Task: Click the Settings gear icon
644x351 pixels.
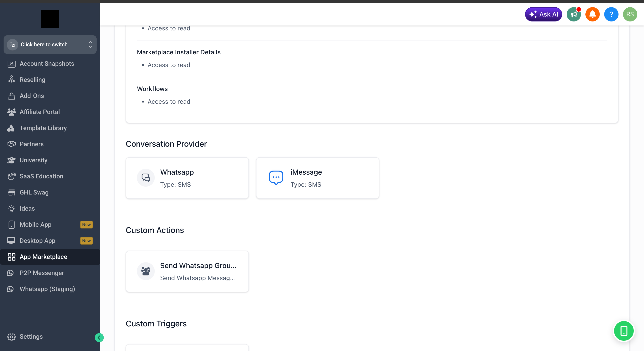Action: [11, 337]
